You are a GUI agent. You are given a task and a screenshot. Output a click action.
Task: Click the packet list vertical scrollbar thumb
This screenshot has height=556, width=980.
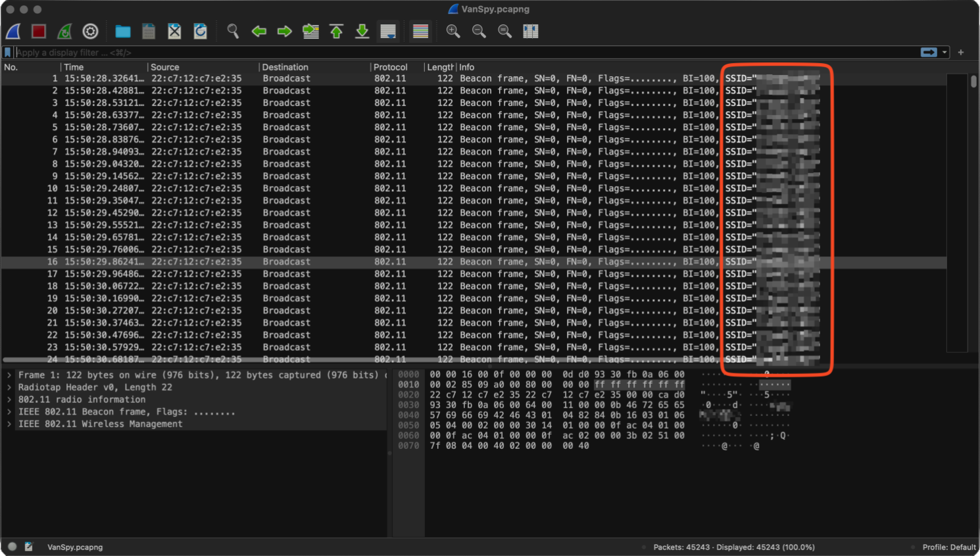pyautogui.click(x=973, y=81)
